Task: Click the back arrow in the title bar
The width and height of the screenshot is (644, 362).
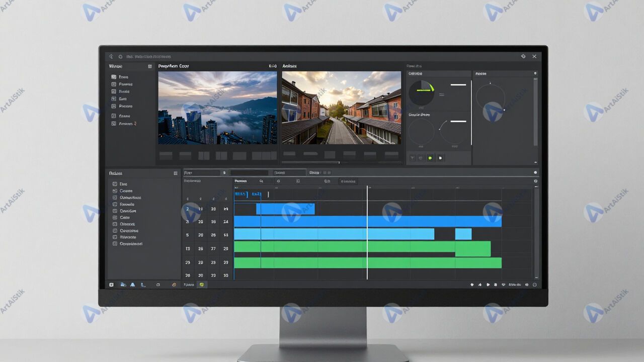Action: [x=111, y=57]
